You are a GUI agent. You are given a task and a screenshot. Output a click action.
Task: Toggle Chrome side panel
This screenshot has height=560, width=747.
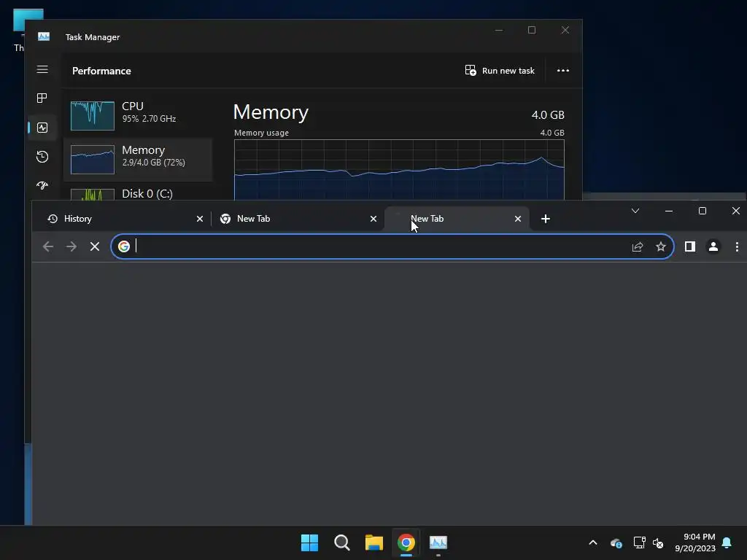click(690, 246)
